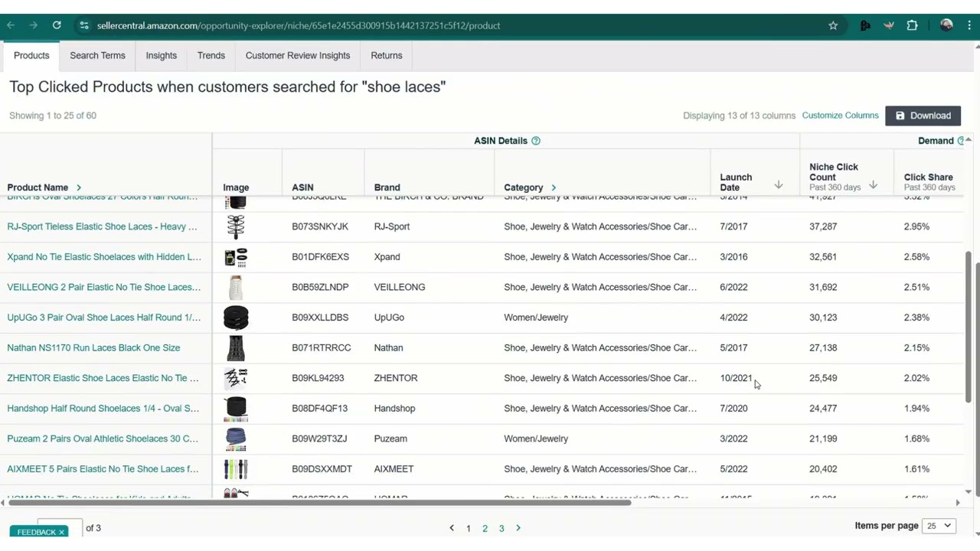
Task: Open Xpand No Tie Elastic Shoelaces product
Action: (104, 257)
